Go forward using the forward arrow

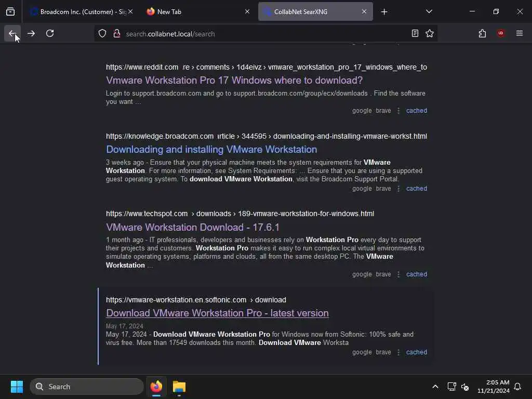click(31, 33)
